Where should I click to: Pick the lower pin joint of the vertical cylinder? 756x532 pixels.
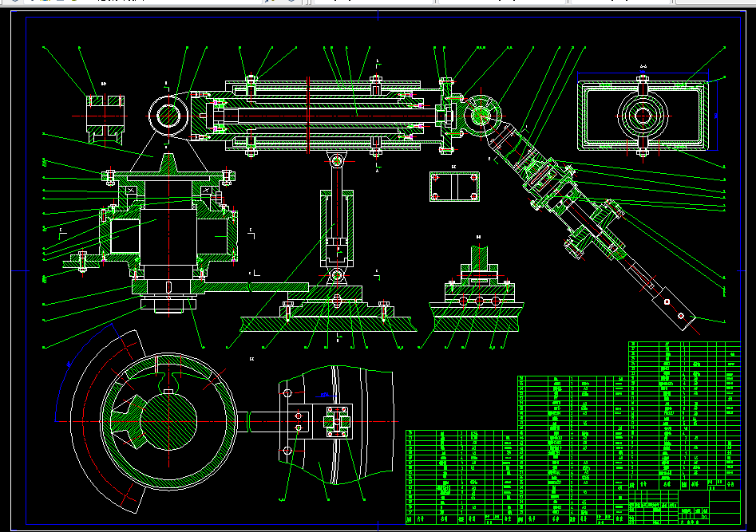pyautogui.click(x=337, y=276)
